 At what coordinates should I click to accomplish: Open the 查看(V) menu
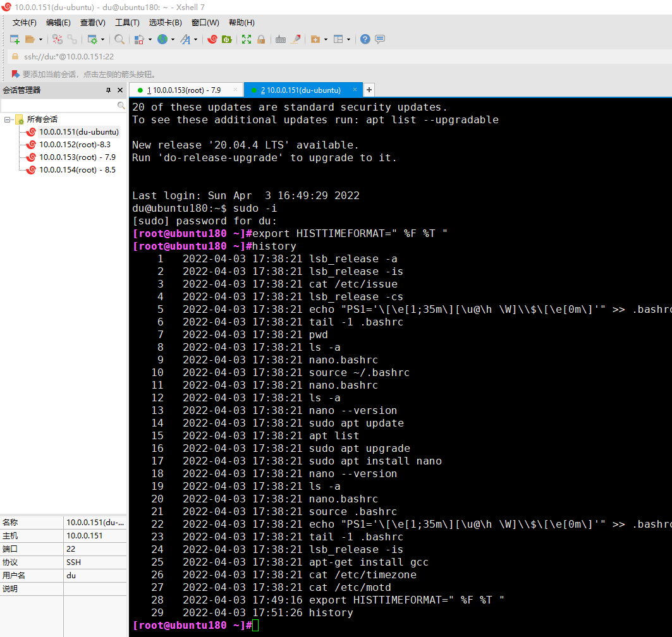pyautogui.click(x=92, y=23)
